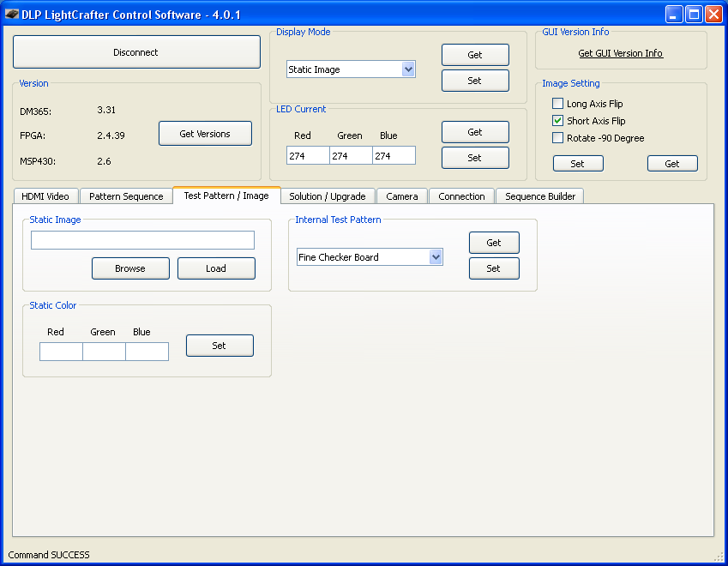Open the Sequence Builder tab
Viewport: 728px width, 566px height.
click(540, 196)
